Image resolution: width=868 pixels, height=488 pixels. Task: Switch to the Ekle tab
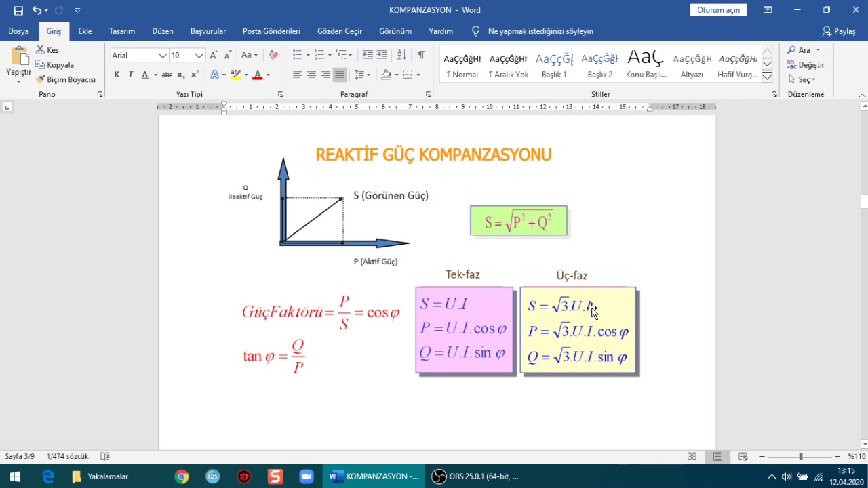tap(85, 31)
